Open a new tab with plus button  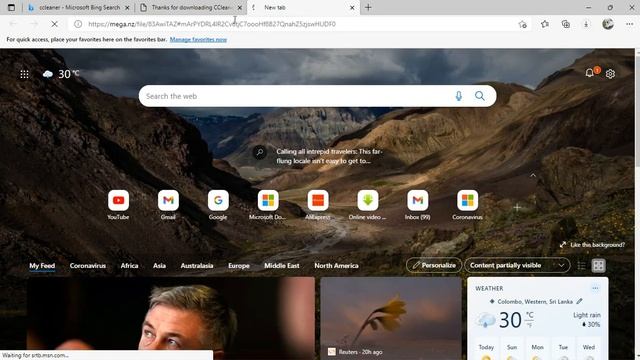[x=368, y=7]
